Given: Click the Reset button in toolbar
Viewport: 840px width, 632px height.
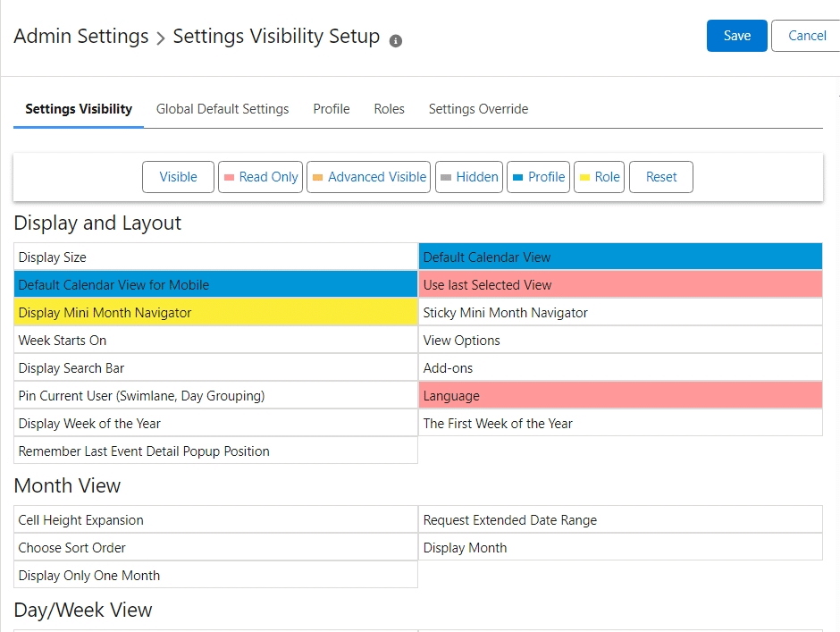Looking at the screenshot, I should [660, 177].
